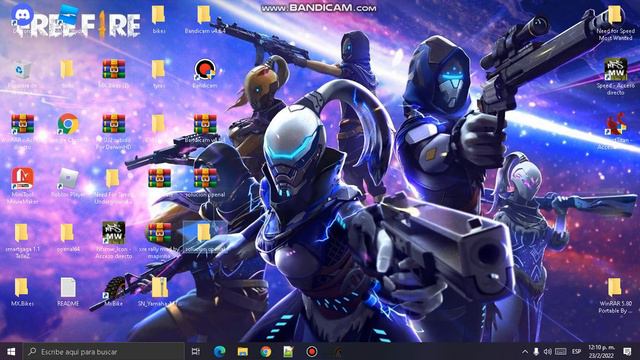Click the Bandicam record icon in taskbar
640x360 pixels.
(x=312, y=351)
